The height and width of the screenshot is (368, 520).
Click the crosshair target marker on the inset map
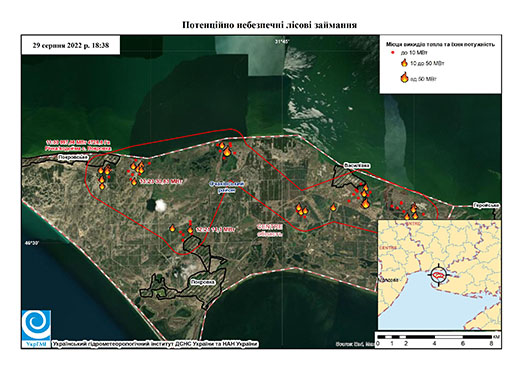click(x=439, y=275)
